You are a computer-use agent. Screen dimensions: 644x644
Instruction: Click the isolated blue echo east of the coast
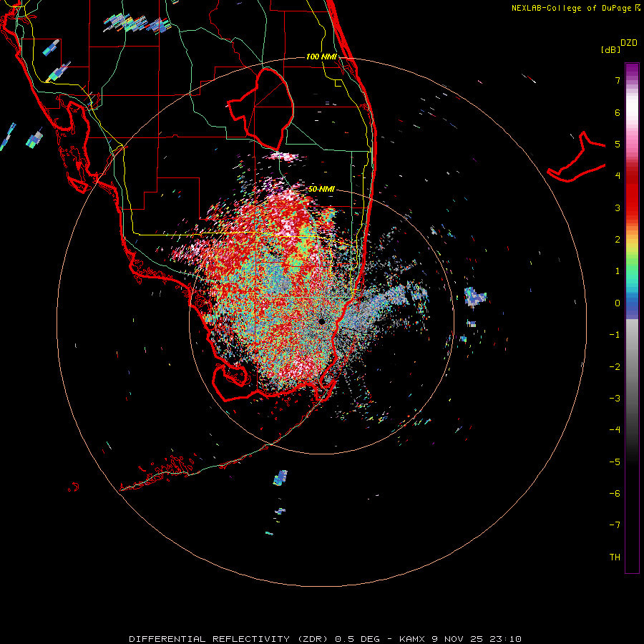(x=475, y=296)
